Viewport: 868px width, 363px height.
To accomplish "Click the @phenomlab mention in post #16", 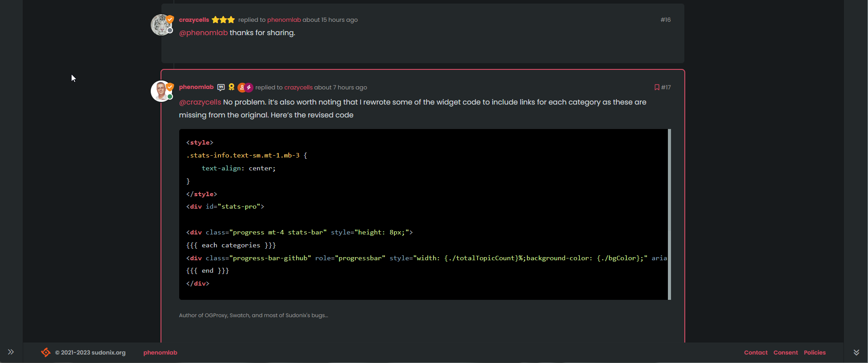I will (x=203, y=33).
